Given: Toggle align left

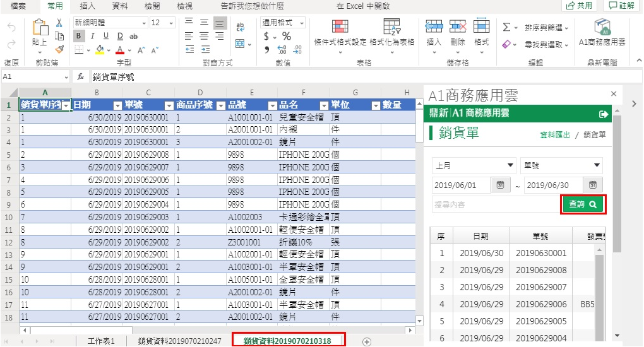Looking at the screenshot, I should [189, 36].
